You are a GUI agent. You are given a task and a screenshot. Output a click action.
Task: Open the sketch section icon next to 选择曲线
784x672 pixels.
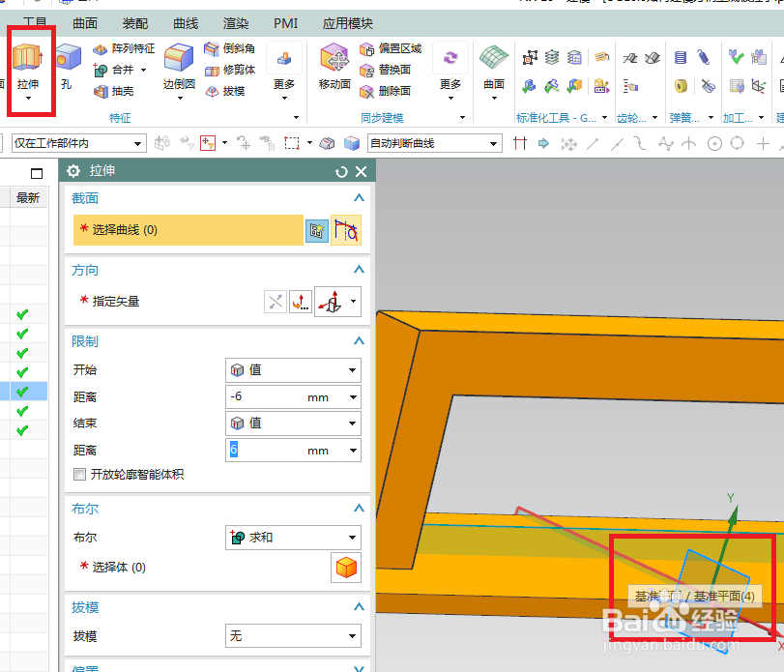click(316, 230)
